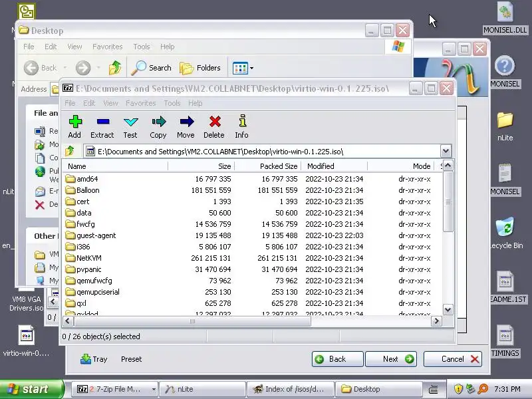
Task: Switch to Index of /isos taskbar button
Action: 291,389
